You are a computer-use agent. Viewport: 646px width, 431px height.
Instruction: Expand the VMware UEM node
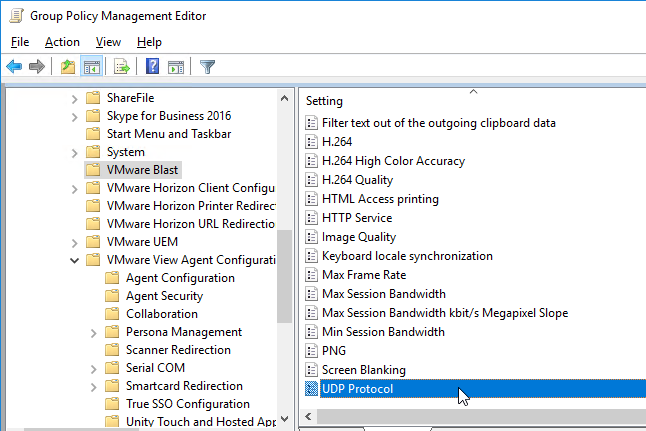tap(74, 243)
